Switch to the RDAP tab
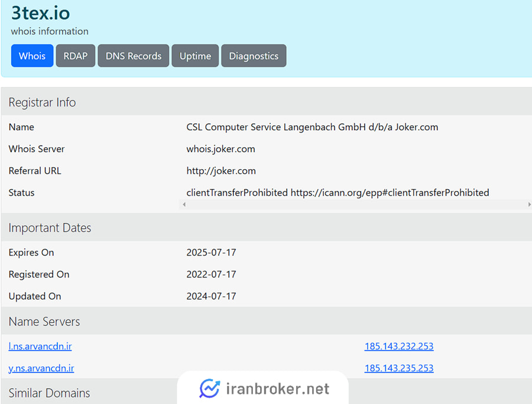 point(76,56)
